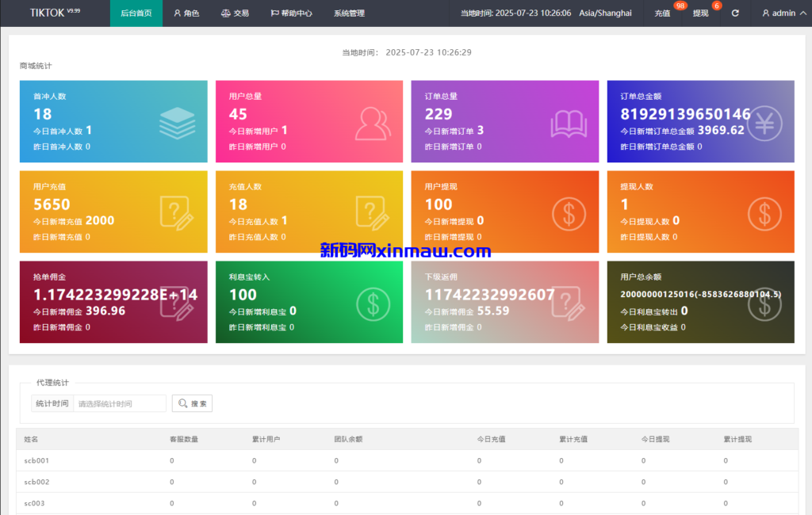The image size is (812, 515).
Task: Click the edit note icon on 用户充值 card
Action: [177, 213]
